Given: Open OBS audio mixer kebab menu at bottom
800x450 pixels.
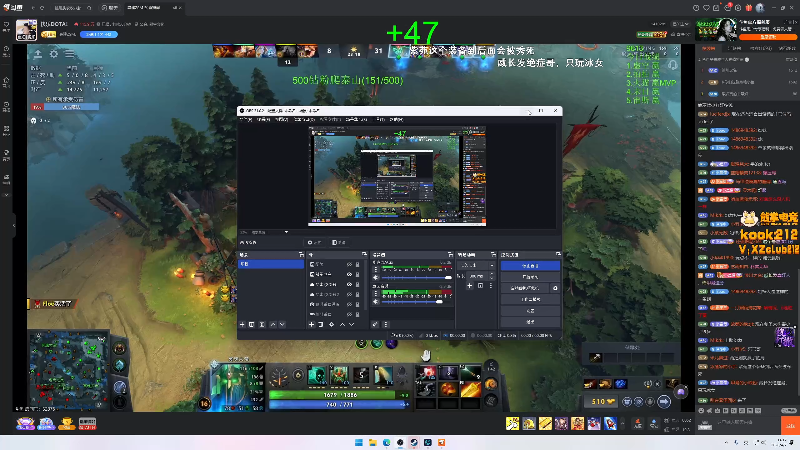Looking at the screenshot, I should (386, 324).
